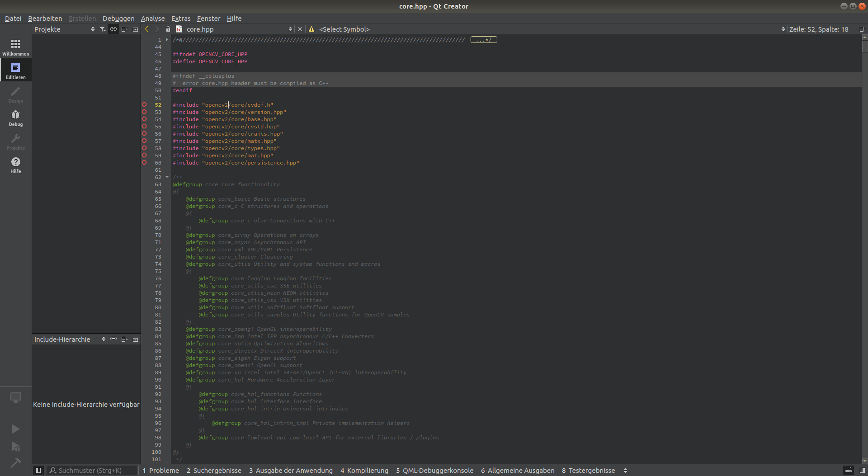Show the Probleme output pane

coord(161,470)
